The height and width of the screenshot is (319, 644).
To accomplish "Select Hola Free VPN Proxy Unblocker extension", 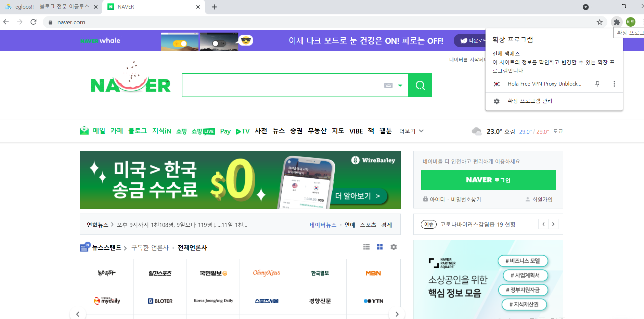I will (x=544, y=84).
